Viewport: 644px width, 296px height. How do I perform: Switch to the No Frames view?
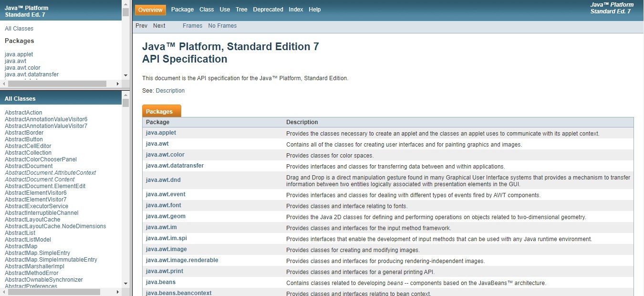pos(222,26)
